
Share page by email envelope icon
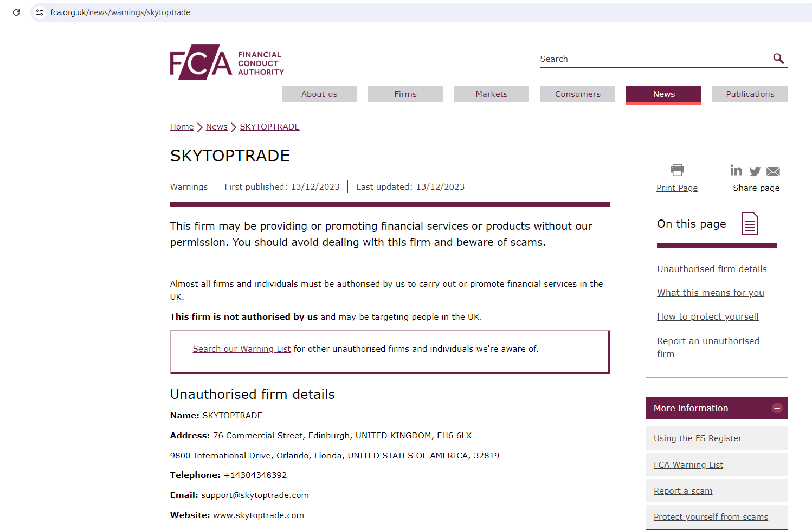tap(774, 171)
